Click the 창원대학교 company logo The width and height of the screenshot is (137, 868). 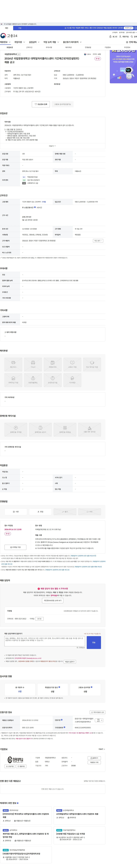(15, 760)
